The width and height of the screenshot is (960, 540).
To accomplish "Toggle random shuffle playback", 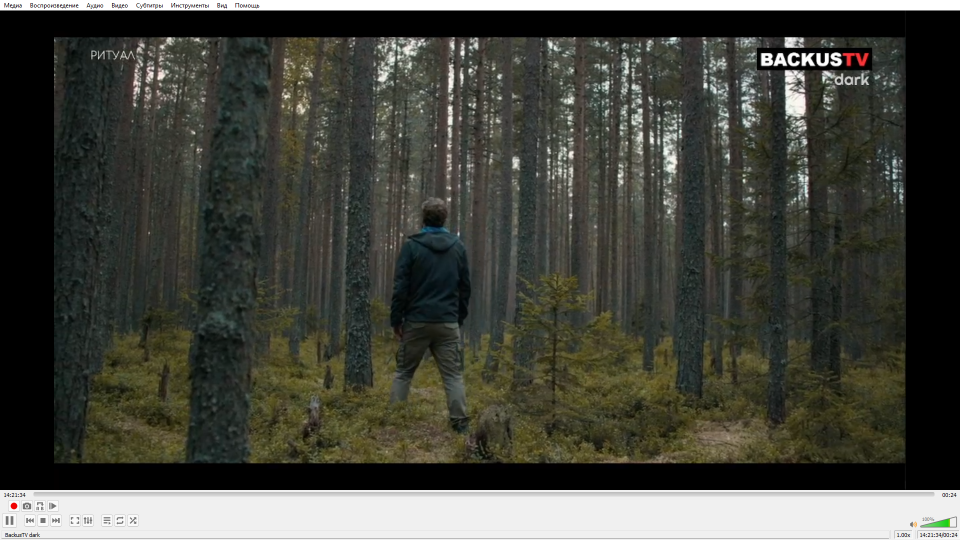I will pyautogui.click(x=133, y=520).
